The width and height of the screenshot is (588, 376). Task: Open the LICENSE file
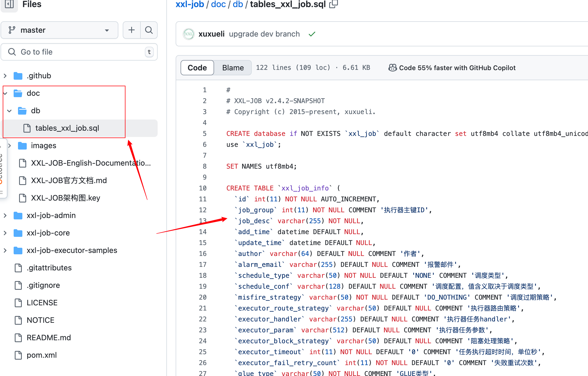[x=42, y=303]
